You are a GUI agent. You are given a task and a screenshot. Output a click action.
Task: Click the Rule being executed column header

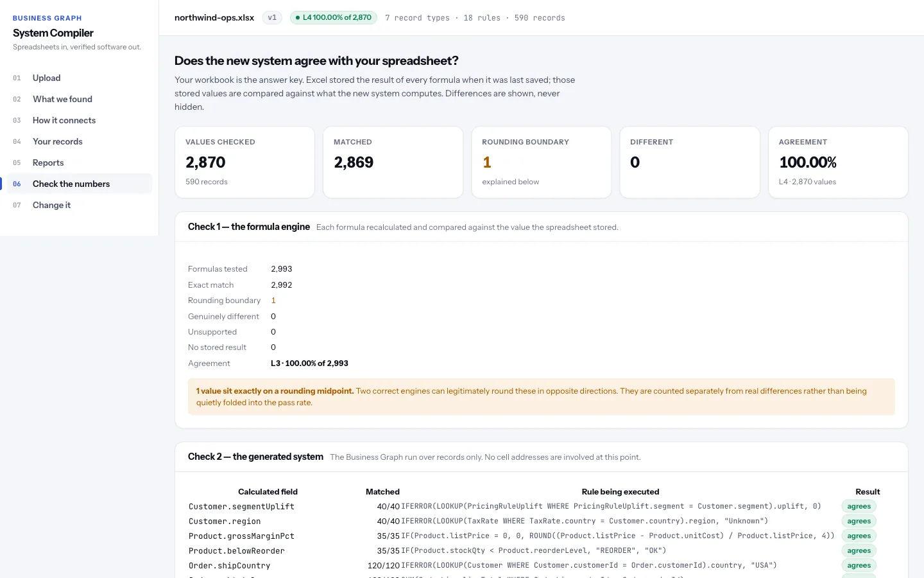pos(620,492)
